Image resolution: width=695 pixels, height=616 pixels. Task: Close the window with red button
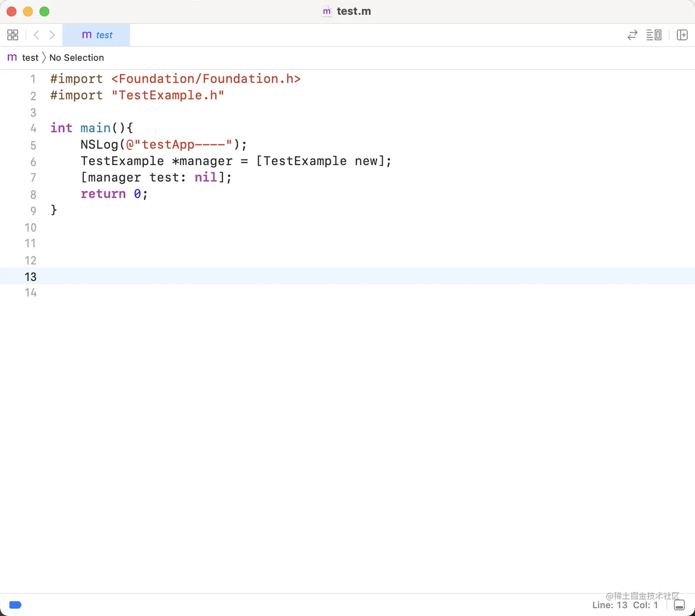coord(11,11)
